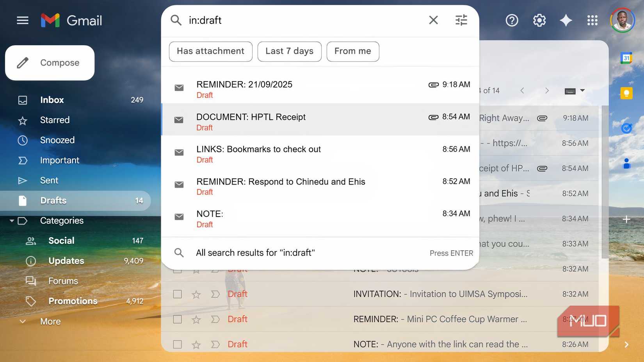
Task: Open the NOTE draft from 8:26 AM
Action: pos(380,344)
